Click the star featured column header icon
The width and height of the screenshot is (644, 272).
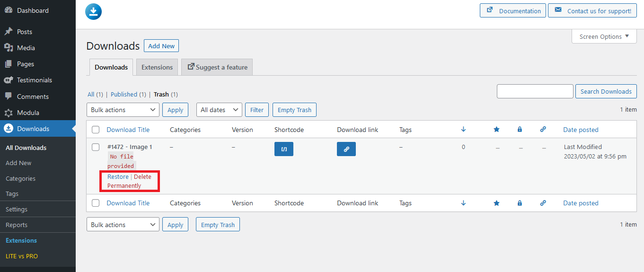pos(496,130)
